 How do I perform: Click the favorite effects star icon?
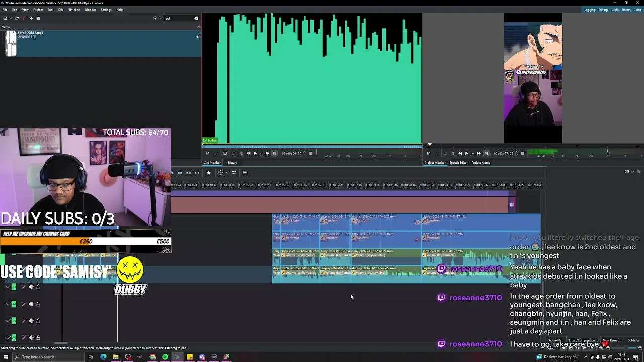tap(208, 173)
